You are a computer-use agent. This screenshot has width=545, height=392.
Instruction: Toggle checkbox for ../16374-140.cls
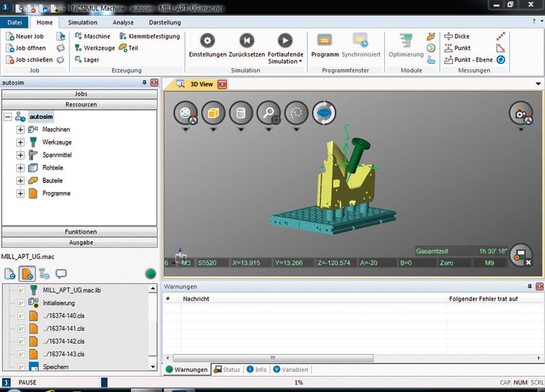coord(21,316)
